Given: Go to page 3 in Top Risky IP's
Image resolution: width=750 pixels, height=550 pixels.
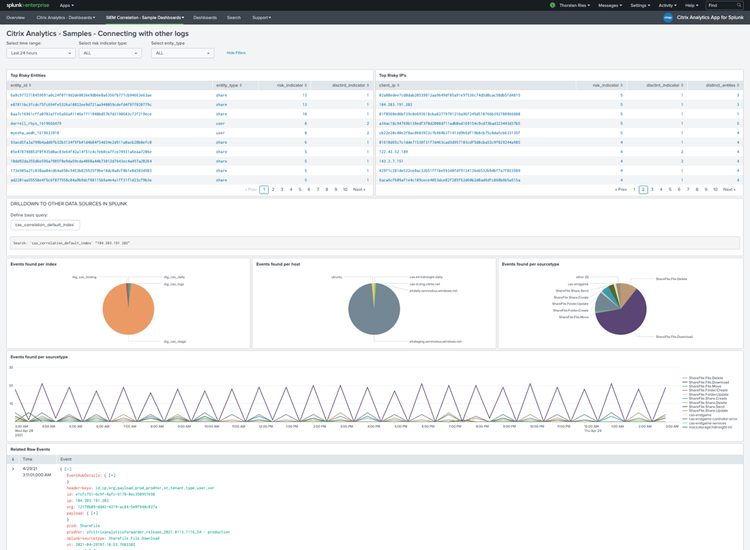Looking at the screenshot, I should pyautogui.click(x=652, y=189).
